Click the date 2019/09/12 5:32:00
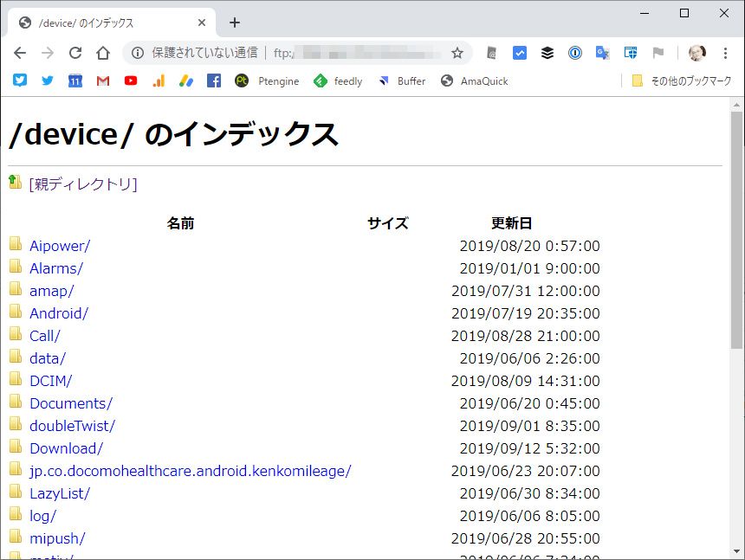Viewport: 745px width, 560px height. click(530, 448)
